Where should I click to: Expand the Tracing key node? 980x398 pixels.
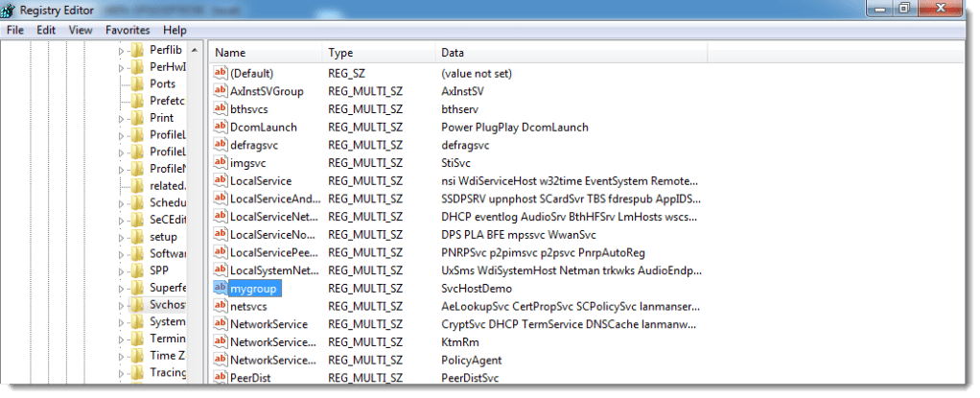tap(122, 373)
